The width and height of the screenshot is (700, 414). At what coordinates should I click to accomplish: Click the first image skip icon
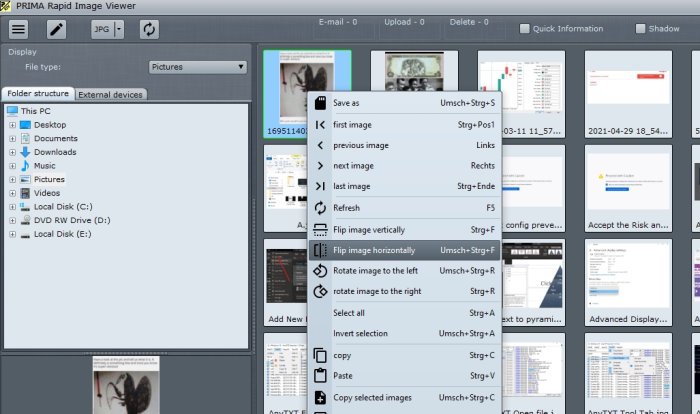(320, 124)
